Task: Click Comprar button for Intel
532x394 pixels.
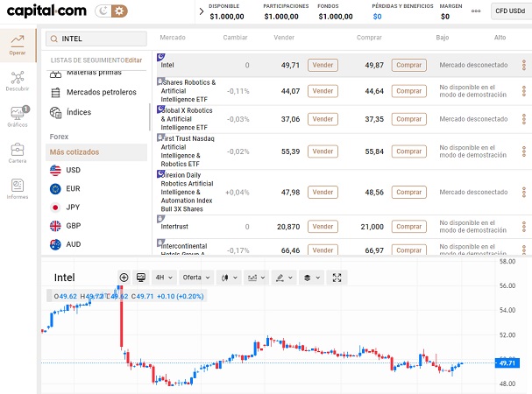Action: pyautogui.click(x=408, y=65)
